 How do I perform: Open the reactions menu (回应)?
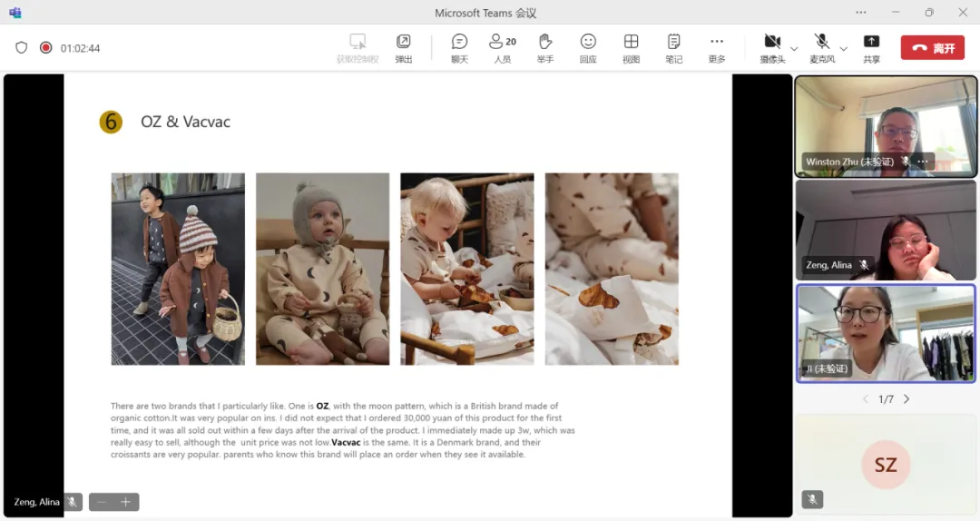coord(587,48)
